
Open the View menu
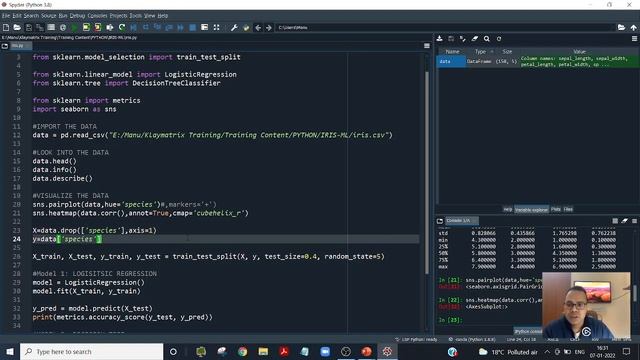click(149, 16)
